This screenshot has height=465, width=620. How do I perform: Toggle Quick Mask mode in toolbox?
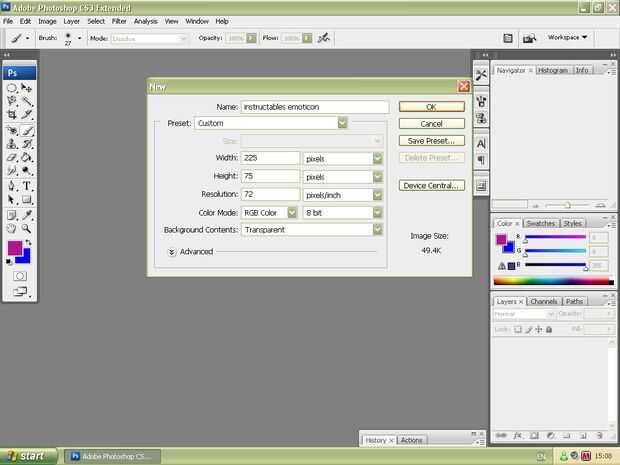point(20,276)
